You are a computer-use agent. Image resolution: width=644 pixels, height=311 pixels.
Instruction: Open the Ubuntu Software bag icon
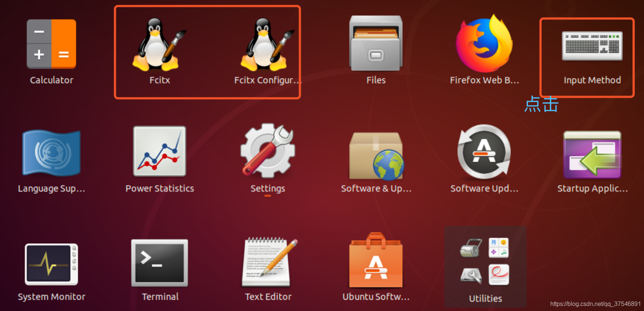tap(376, 260)
